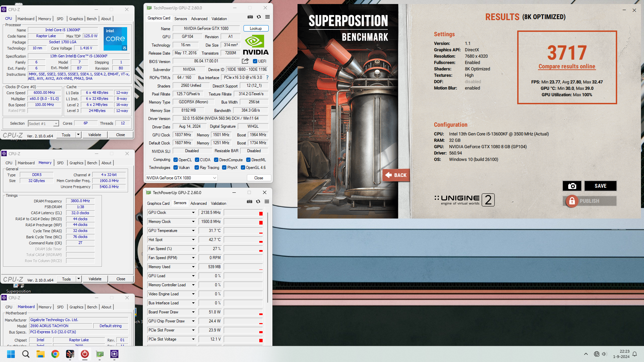Toggle DirectCompute checkbox

pos(216,160)
